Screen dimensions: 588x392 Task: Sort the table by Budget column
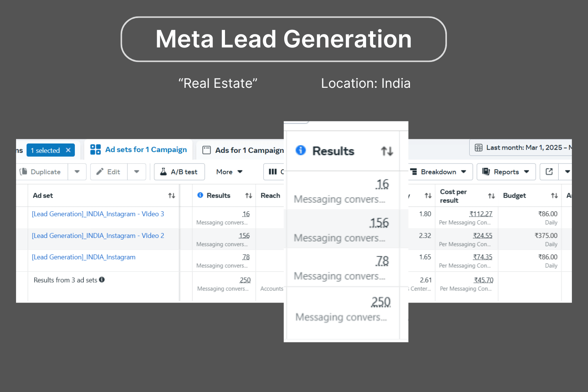tap(554, 196)
